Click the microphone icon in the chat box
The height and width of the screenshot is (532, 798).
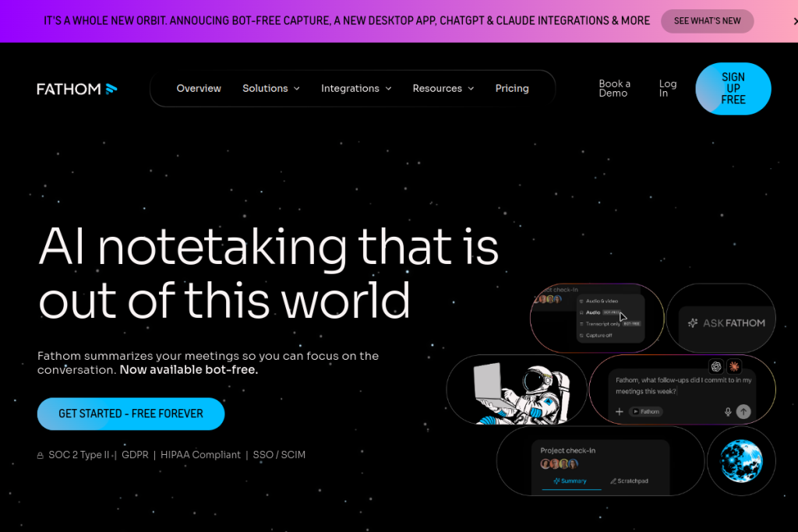click(728, 411)
